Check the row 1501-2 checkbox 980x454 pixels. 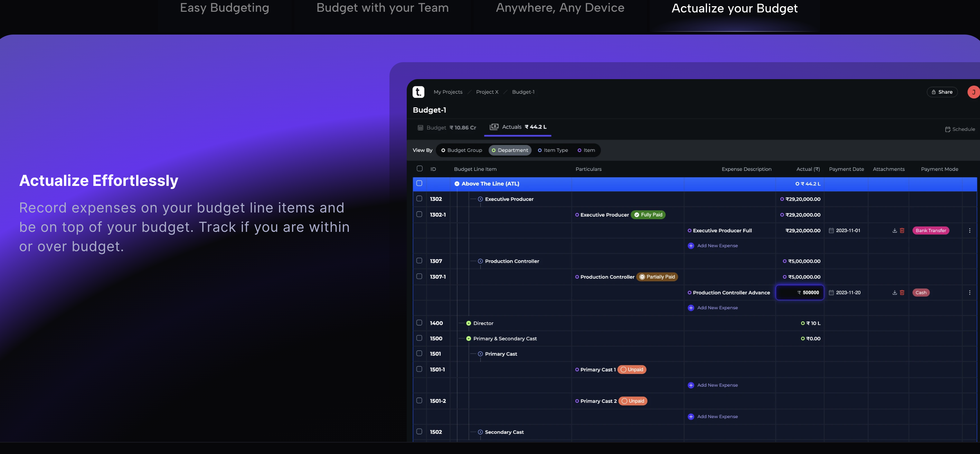coord(419,400)
